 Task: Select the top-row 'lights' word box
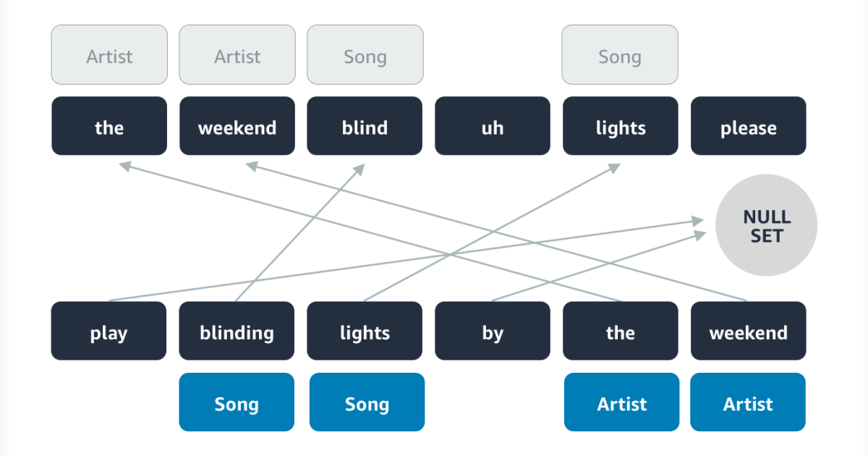pos(621,126)
